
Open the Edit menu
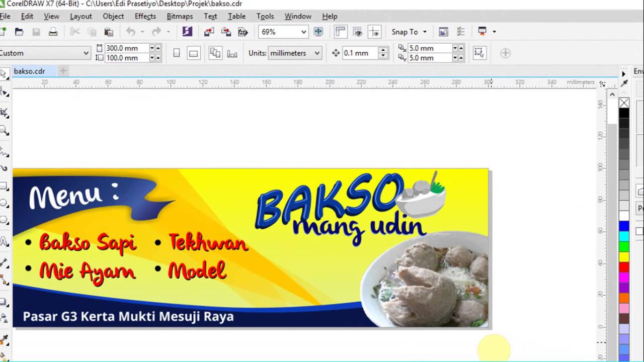[x=27, y=16]
